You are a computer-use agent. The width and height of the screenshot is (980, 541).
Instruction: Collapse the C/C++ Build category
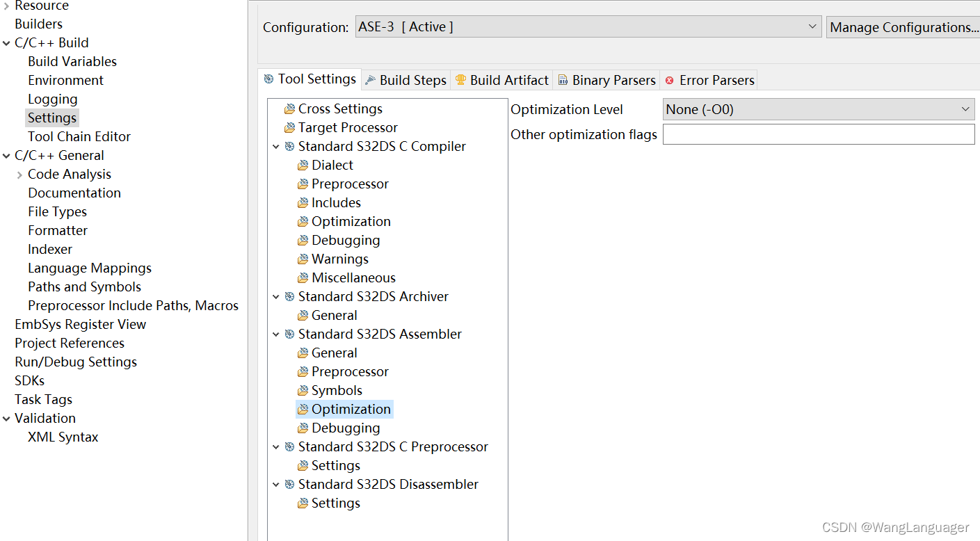click(6, 43)
